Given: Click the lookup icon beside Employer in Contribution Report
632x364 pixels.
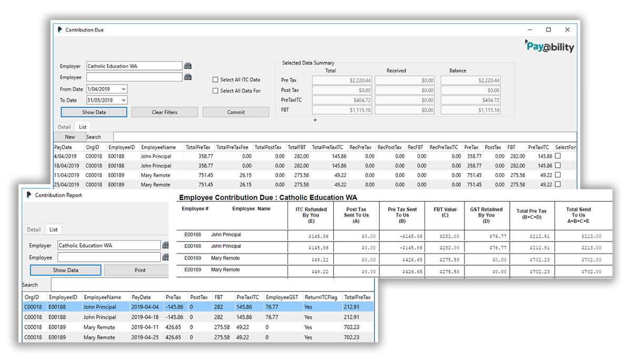Looking at the screenshot, I should click(x=165, y=246).
